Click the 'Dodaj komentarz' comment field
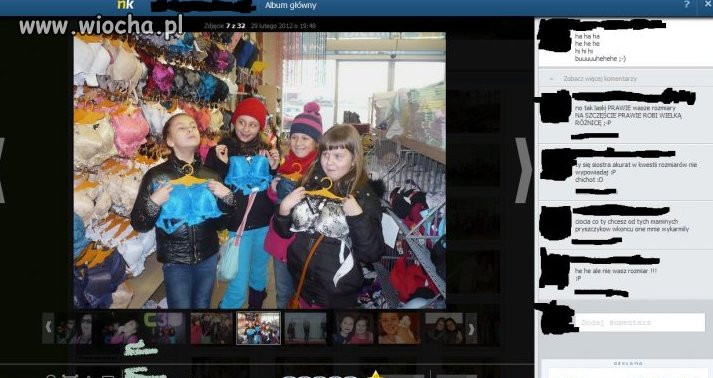The image size is (713, 378). click(640, 323)
